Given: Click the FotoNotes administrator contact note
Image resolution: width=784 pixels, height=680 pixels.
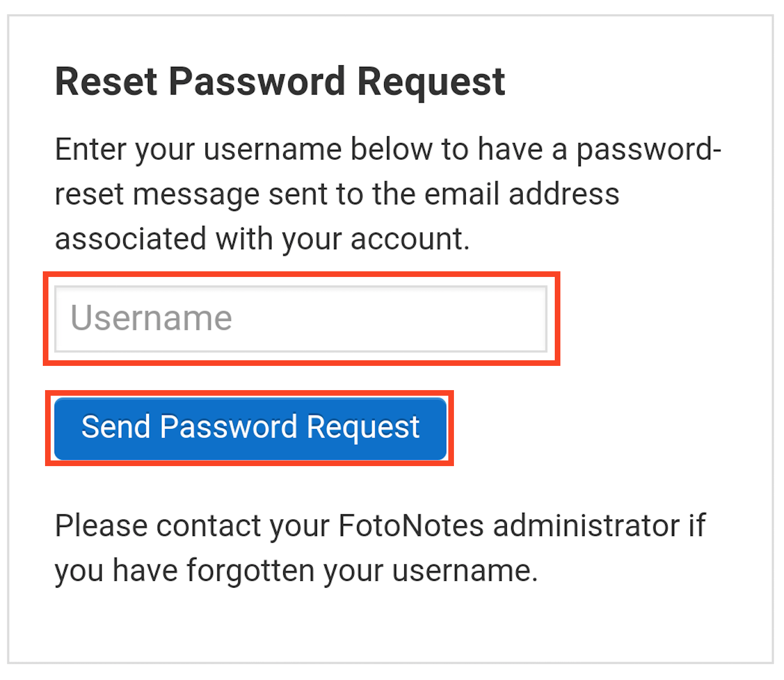Looking at the screenshot, I should (380, 548).
